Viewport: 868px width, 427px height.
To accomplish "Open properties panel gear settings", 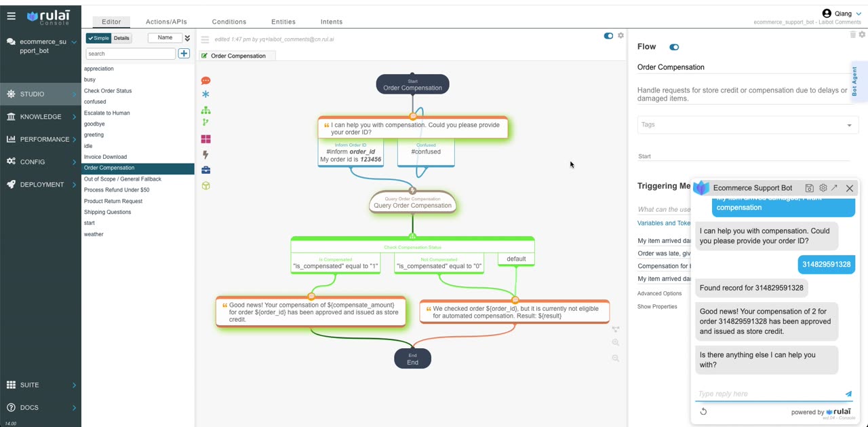I will pyautogui.click(x=862, y=35).
